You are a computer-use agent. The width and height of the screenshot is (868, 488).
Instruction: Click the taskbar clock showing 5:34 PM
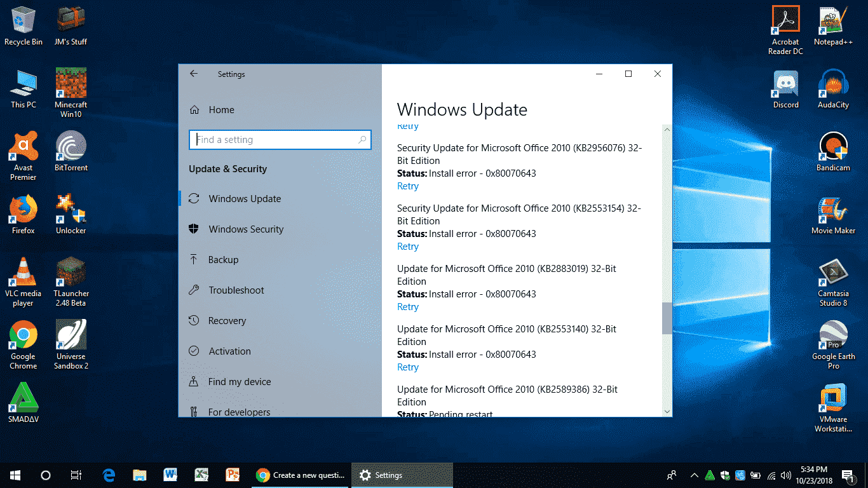point(814,475)
